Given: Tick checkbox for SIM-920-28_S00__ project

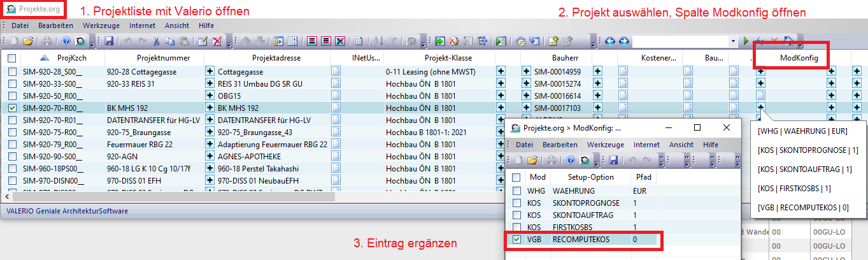Looking at the screenshot, I should [x=12, y=72].
